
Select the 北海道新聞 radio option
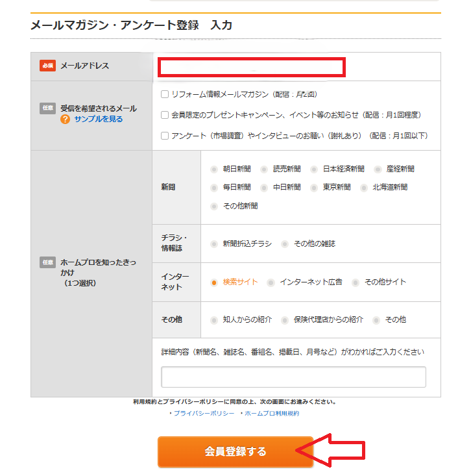pyautogui.click(x=364, y=187)
